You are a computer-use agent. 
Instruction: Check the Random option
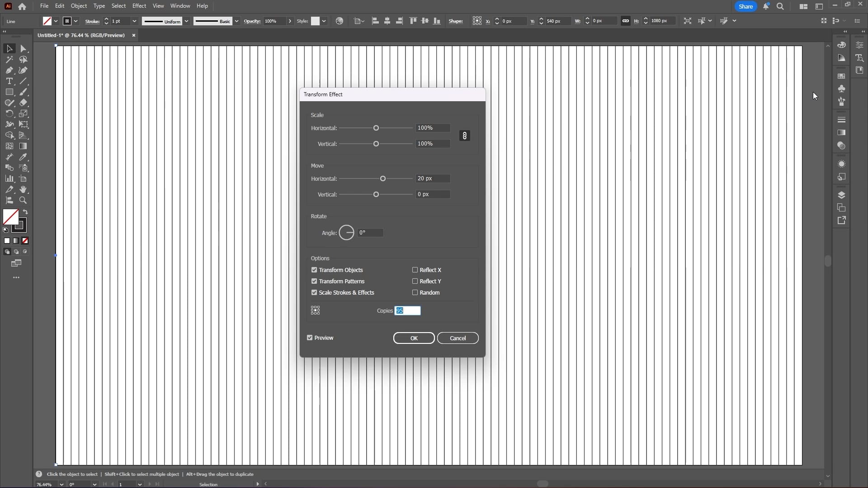click(415, 292)
